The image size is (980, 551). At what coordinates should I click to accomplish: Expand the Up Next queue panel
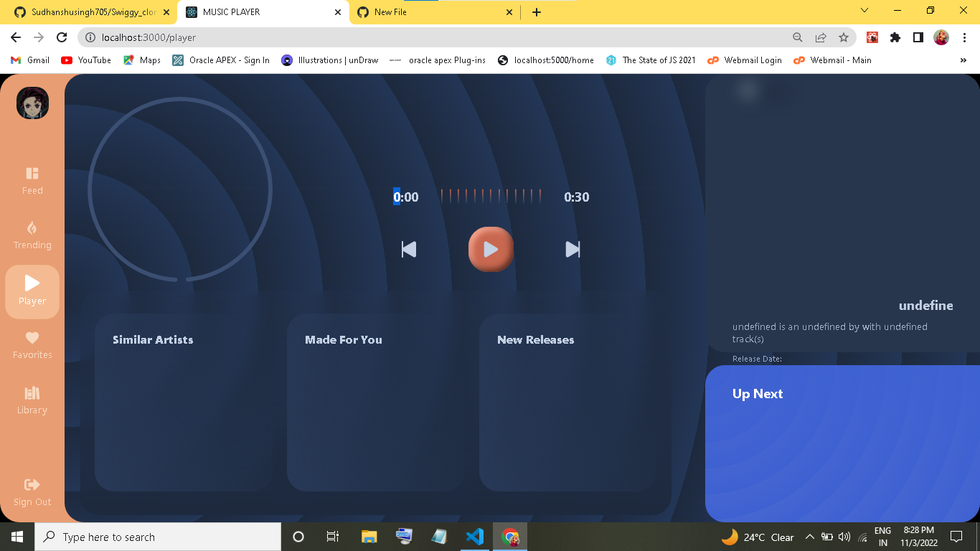pyautogui.click(x=758, y=393)
